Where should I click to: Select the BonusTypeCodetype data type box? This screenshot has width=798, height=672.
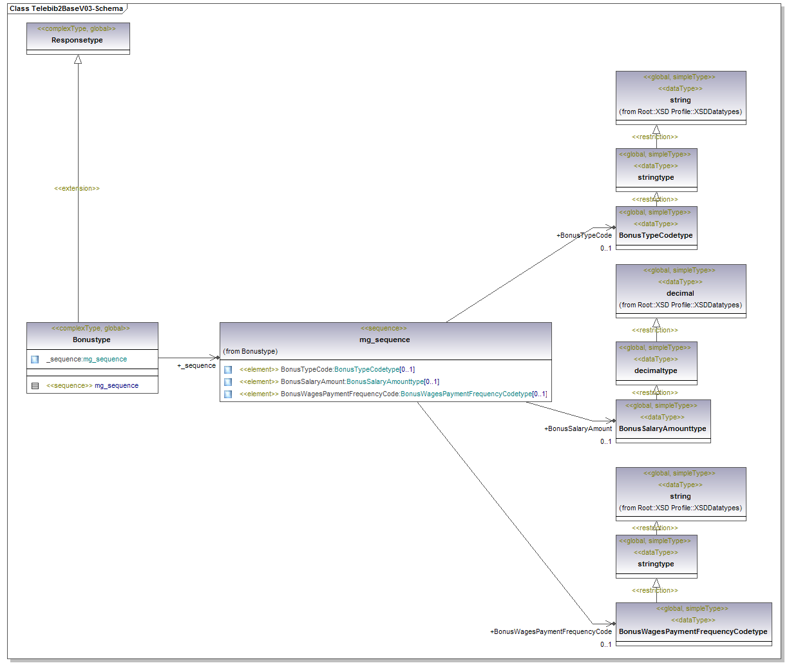[x=656, y=228]
